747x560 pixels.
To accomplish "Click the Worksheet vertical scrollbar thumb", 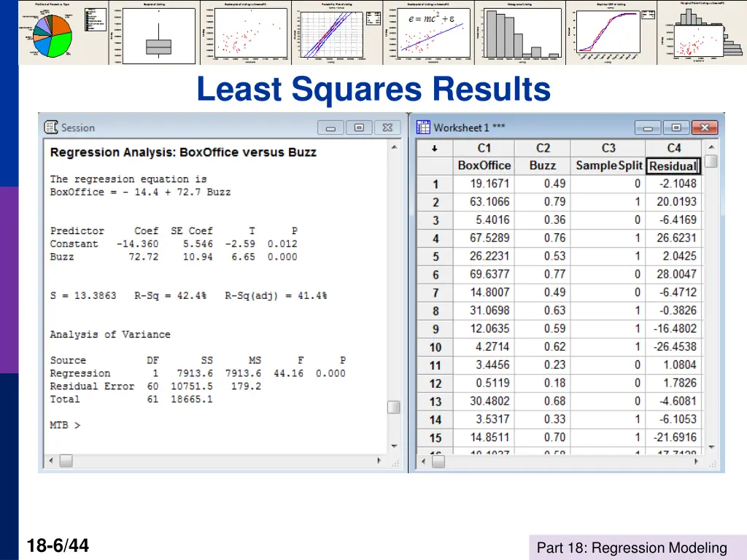I will 711,161.
